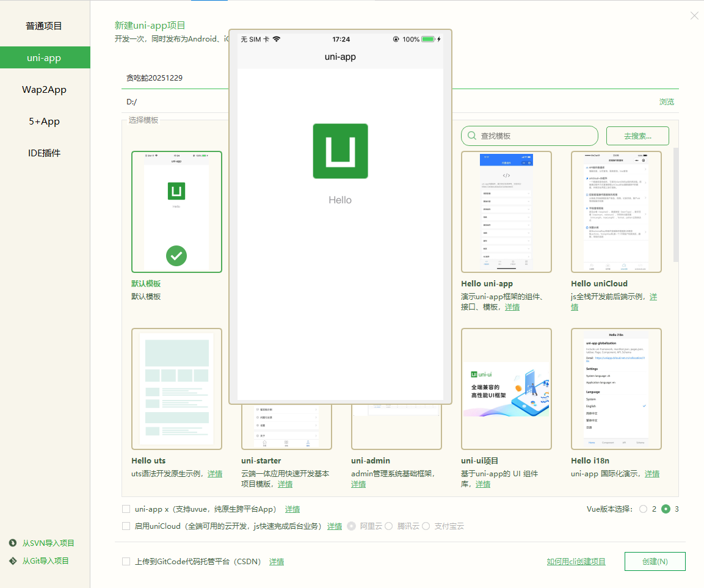Select the Hello uts template thumbnail
704x588 pixels.
point(176,388)
